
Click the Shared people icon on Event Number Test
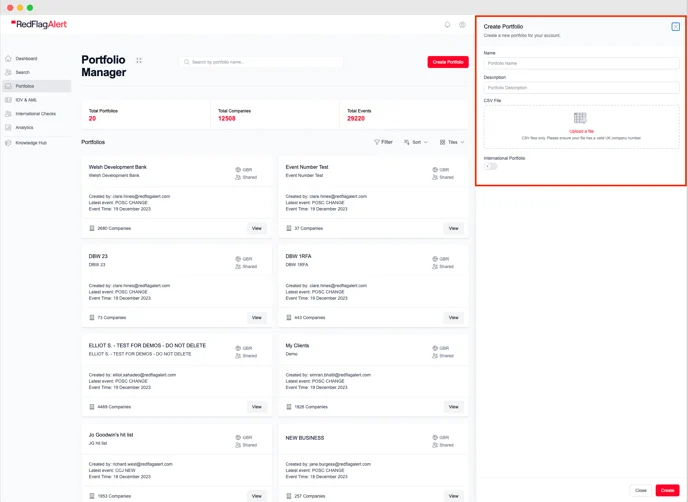tap(435, 177)
